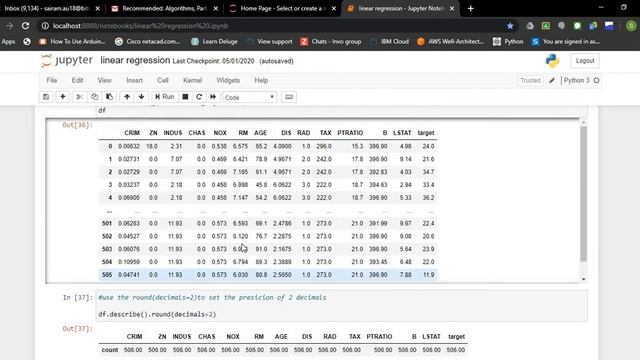
Task: Restart the kernel icon
Action: (199, 97)
